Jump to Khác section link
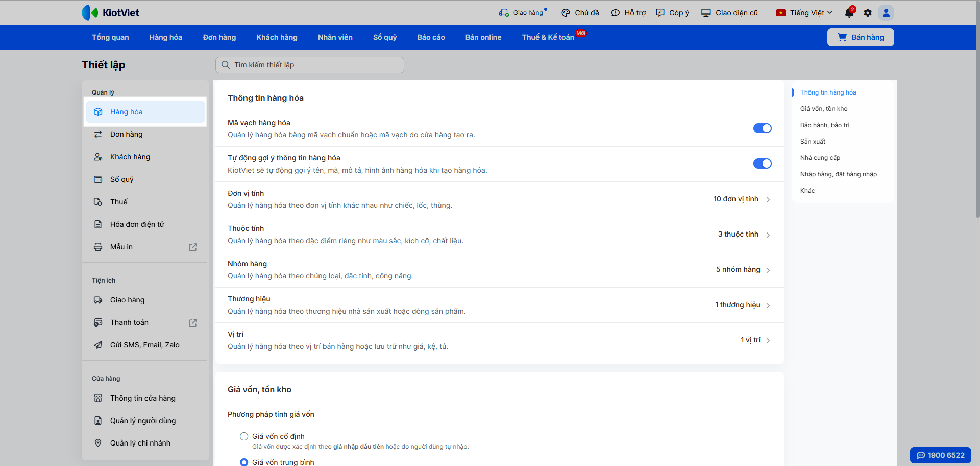The height and width of the screenshot is (466, 980). [807, 191]
